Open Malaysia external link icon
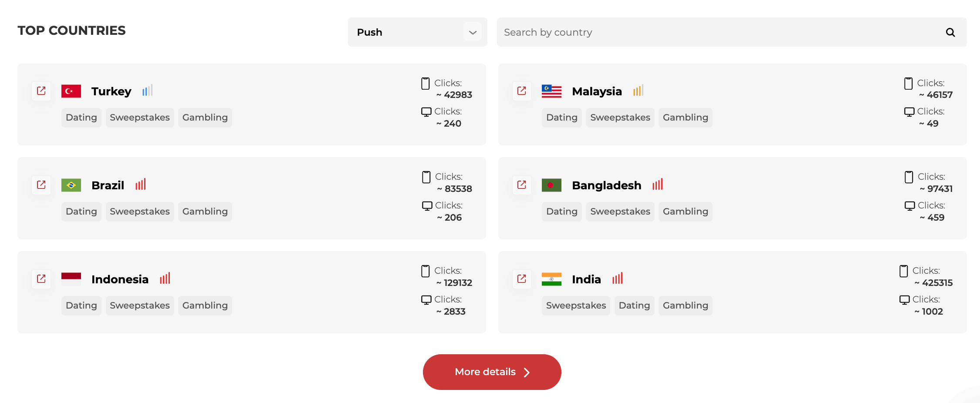 tap(521, 91)
